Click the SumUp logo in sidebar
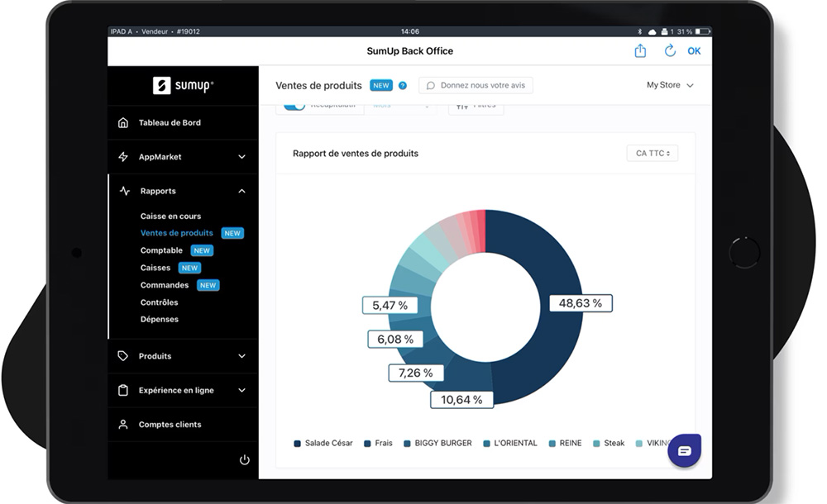The width and height of the screenshot is (827, 504). (183, 85)
